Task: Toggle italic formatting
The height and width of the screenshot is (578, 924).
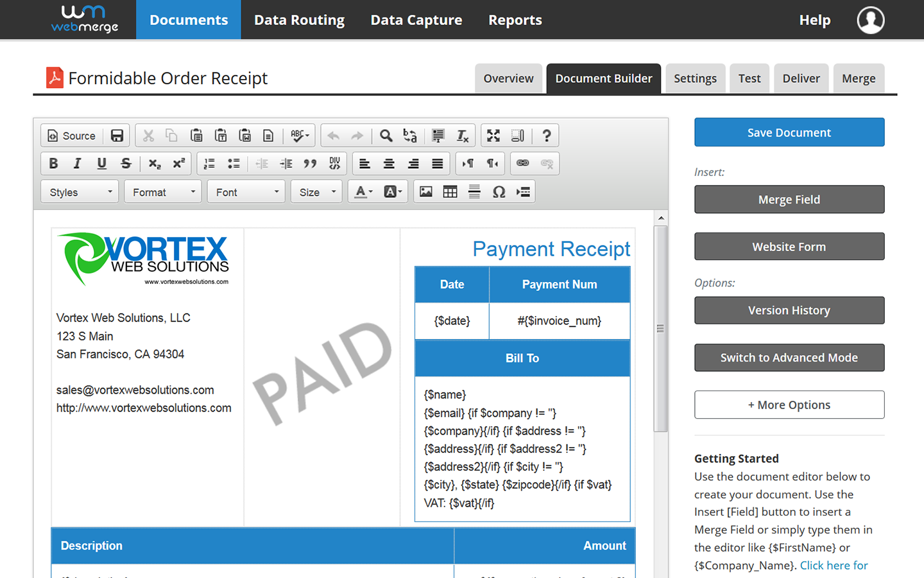Action: point(77,164)
